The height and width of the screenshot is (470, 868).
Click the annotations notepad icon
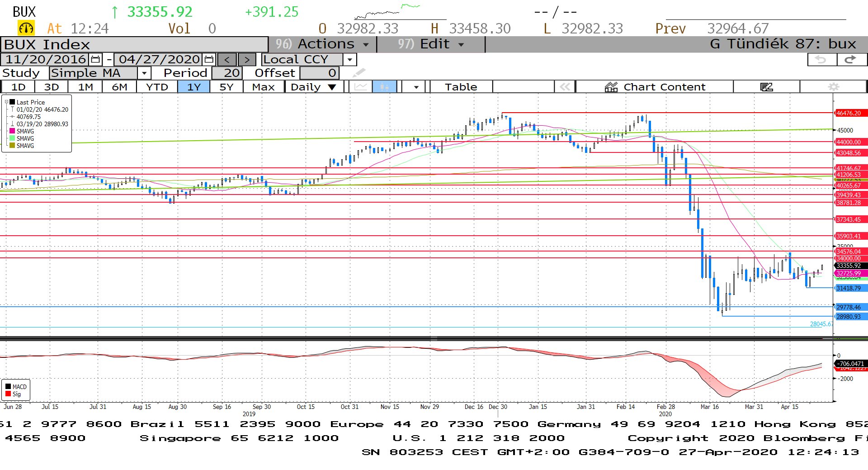tap(767, 87)
